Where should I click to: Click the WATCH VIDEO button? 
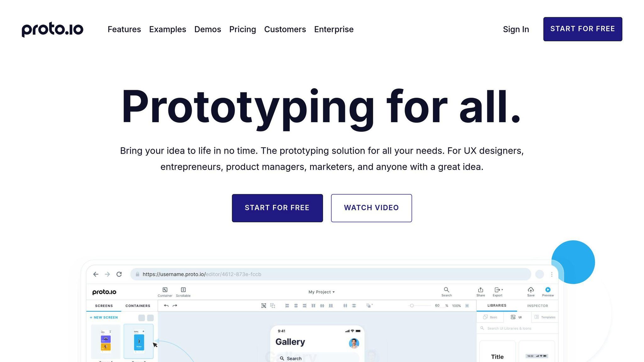tap(371, 208)
